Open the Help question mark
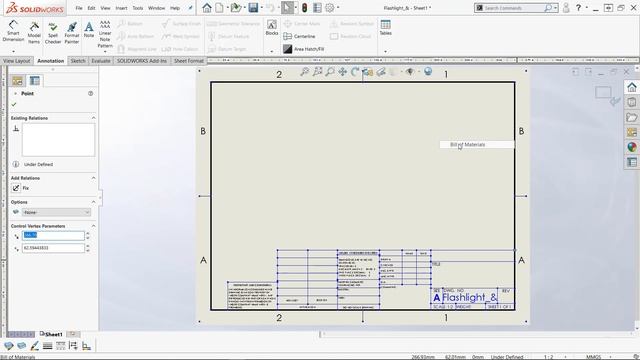 point(578,8)
